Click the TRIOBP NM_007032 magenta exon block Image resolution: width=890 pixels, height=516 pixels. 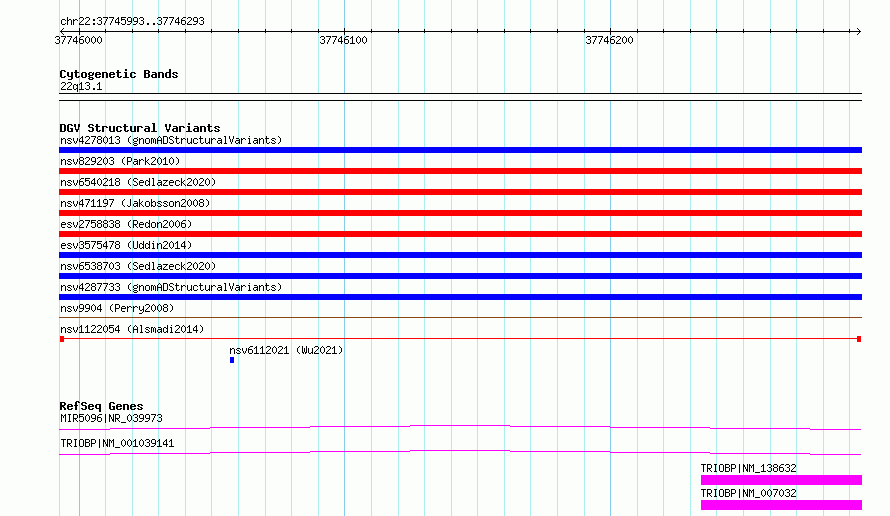pos(781,505)
